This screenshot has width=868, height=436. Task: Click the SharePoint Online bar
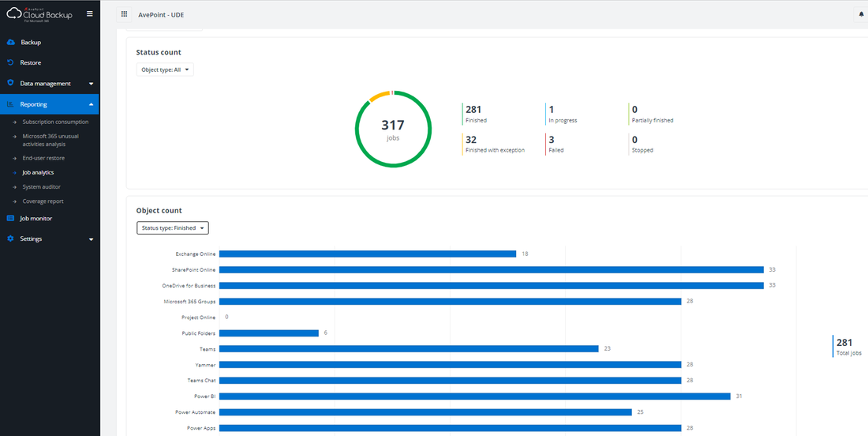point(492,270)
